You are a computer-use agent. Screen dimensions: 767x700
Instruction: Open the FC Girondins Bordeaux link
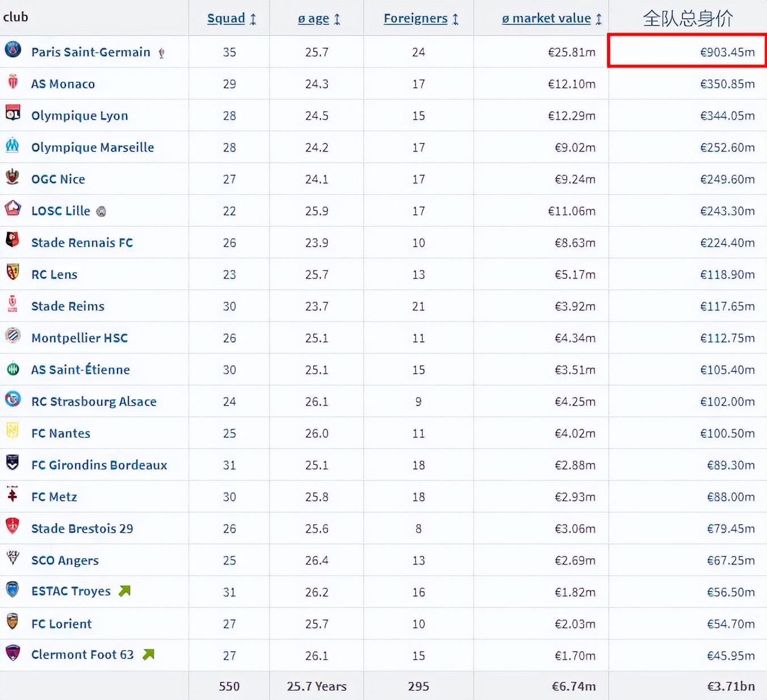click(99, 465)
